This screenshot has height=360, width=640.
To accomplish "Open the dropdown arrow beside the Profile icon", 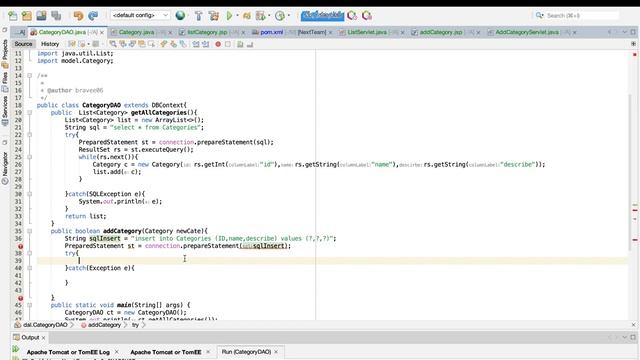I will 269,16.
